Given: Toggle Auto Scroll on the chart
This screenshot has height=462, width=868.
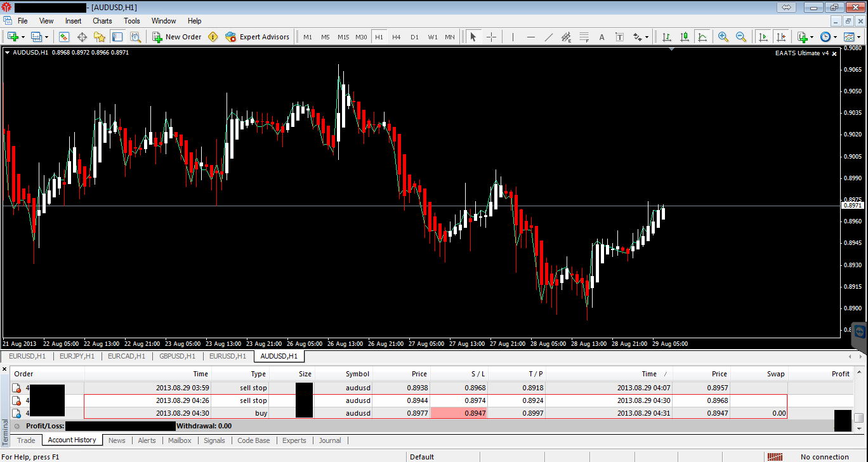Looking at the screenshot, I should pos(763,37).
